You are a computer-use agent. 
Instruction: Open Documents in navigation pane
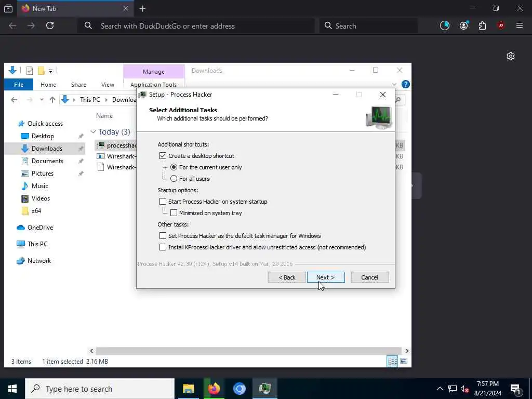pos(47,161)
